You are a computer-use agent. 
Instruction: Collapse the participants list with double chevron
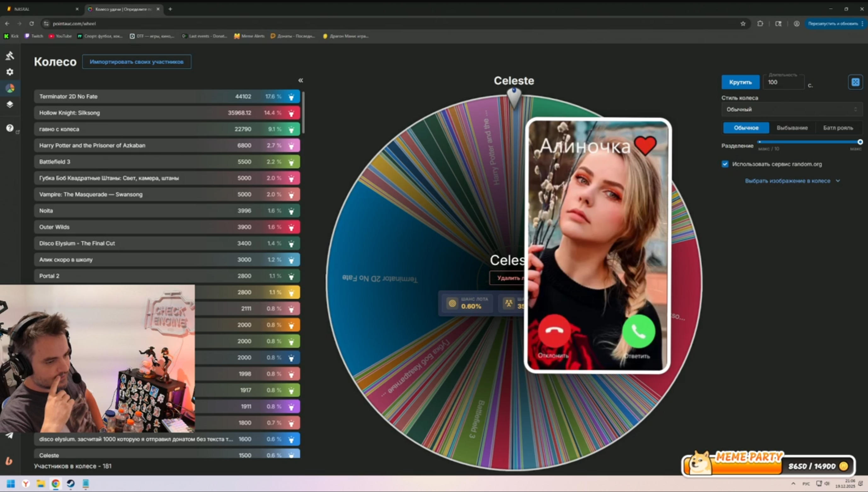point(300,80)
